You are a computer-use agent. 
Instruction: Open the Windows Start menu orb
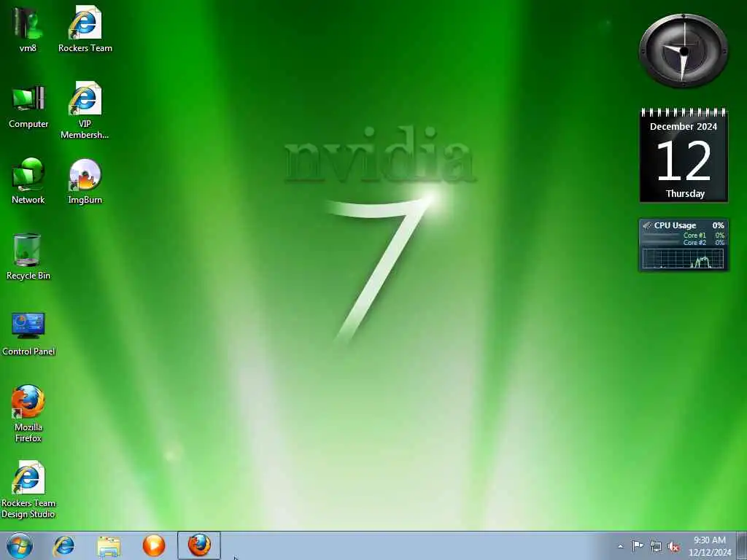[x=20, y=545]
